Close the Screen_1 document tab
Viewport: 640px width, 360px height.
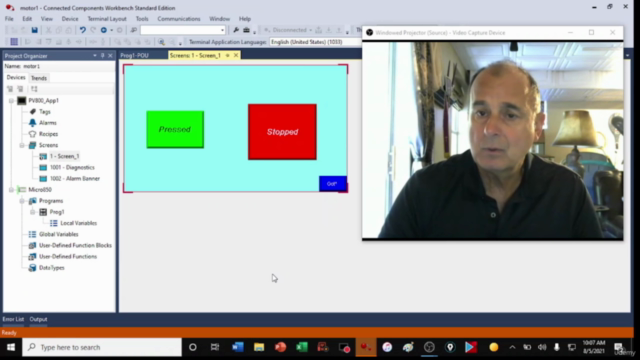(236, 55)
